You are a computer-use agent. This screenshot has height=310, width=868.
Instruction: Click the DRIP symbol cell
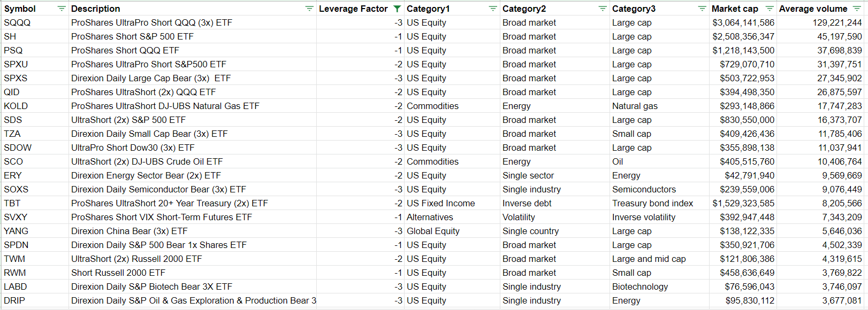pyautogui.click(x=35, y=300)
